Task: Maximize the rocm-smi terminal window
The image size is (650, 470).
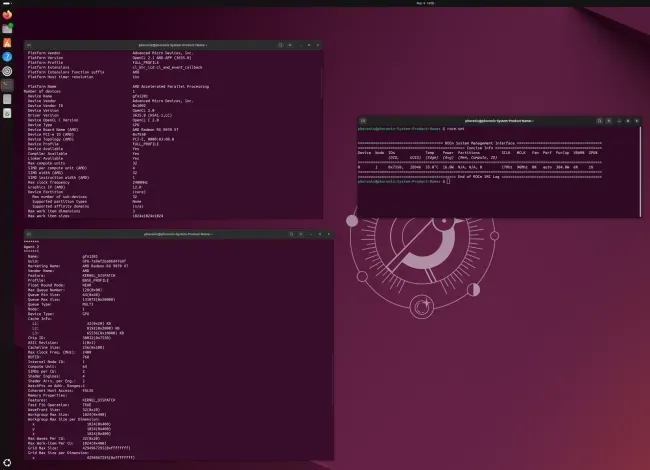Action: click(x=628, y=121)
